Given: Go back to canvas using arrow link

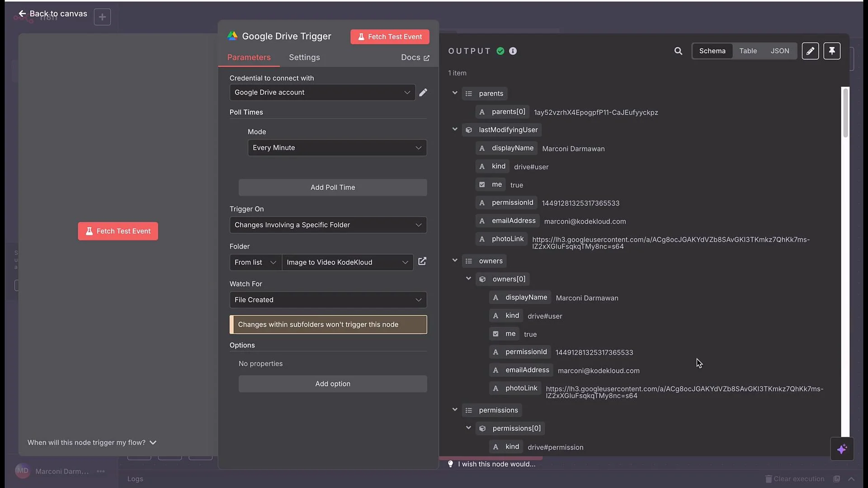Looking at the screenshot, I should pyautogui.click(x=52, y=14).
